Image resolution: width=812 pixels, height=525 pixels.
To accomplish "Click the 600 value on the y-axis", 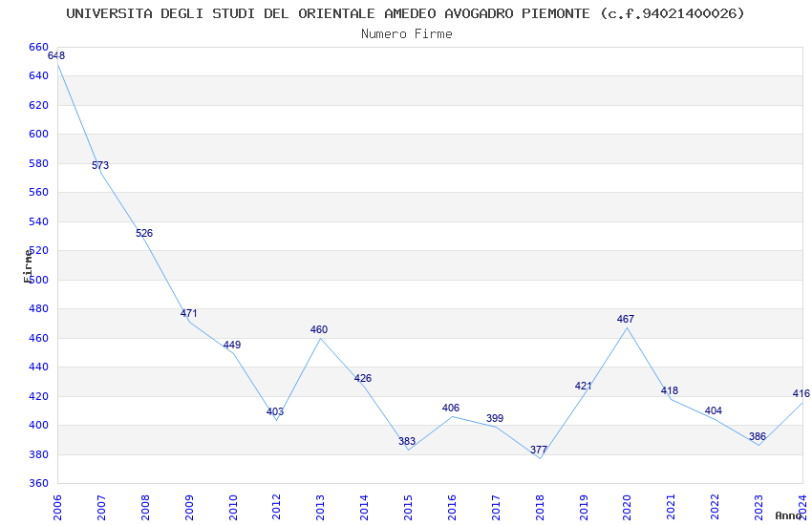I will 39,134.
